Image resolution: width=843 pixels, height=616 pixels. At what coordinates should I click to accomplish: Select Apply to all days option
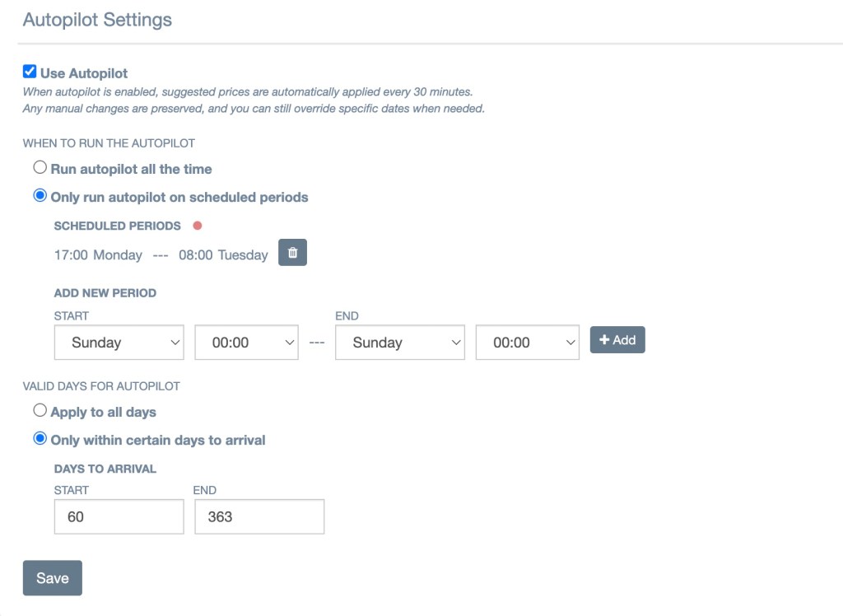coord(40,411)
